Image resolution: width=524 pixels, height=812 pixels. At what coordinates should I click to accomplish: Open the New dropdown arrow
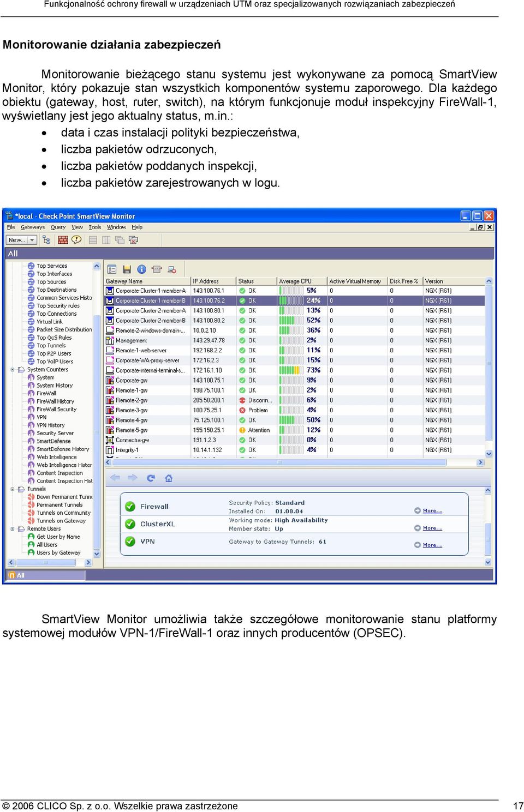point(32,240)
